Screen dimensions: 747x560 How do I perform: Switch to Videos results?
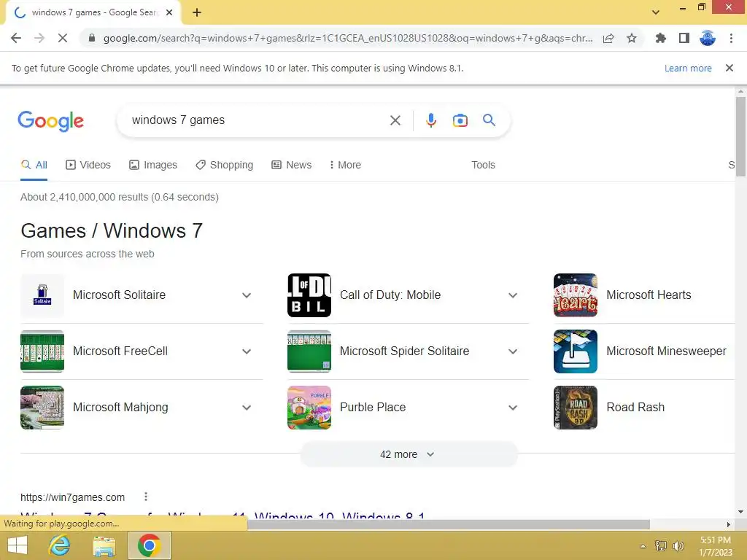coord(88,166)
